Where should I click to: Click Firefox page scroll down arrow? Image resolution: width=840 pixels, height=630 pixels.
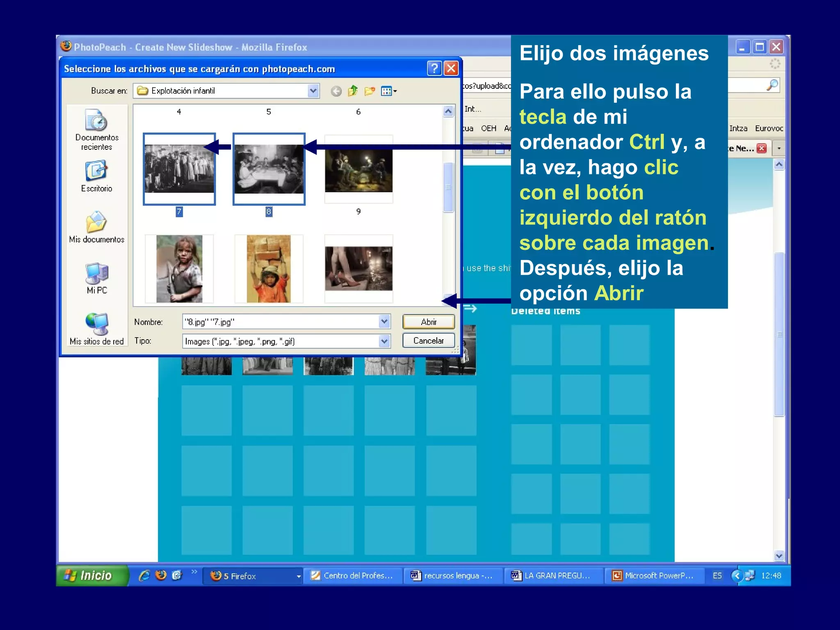tap(779, 556)
